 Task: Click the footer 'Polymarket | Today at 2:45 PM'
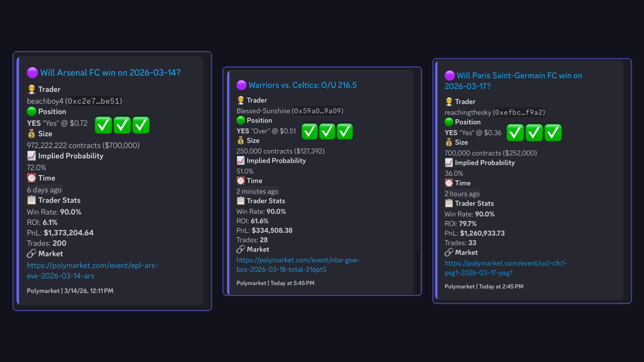(x=484, y=287)
